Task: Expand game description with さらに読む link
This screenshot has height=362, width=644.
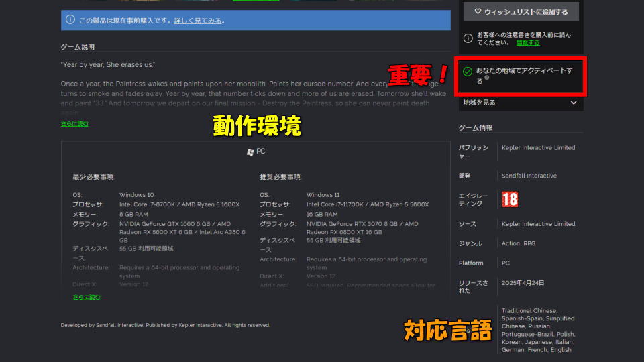Action: 74,123
